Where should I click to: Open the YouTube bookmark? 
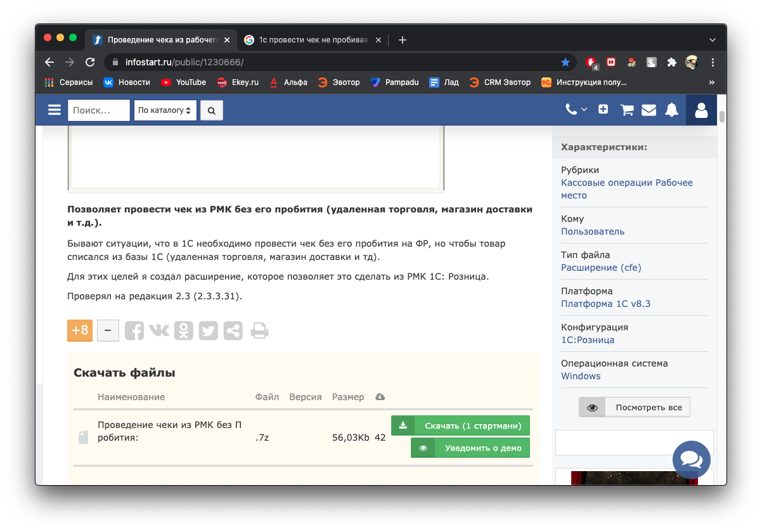click(184, 82)
